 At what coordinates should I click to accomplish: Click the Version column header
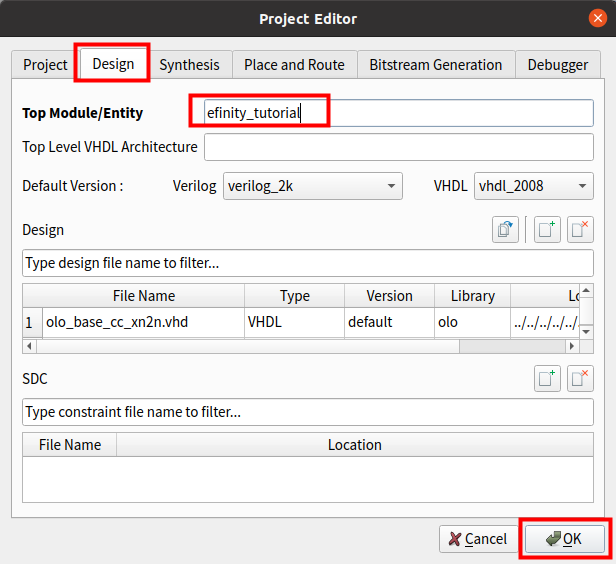coord(389,296)
